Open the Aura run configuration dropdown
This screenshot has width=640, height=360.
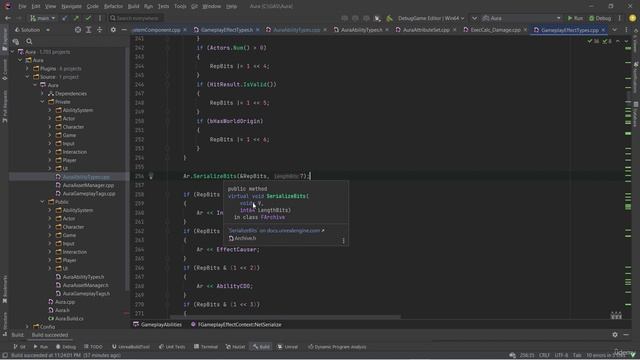tap(521, 18)
